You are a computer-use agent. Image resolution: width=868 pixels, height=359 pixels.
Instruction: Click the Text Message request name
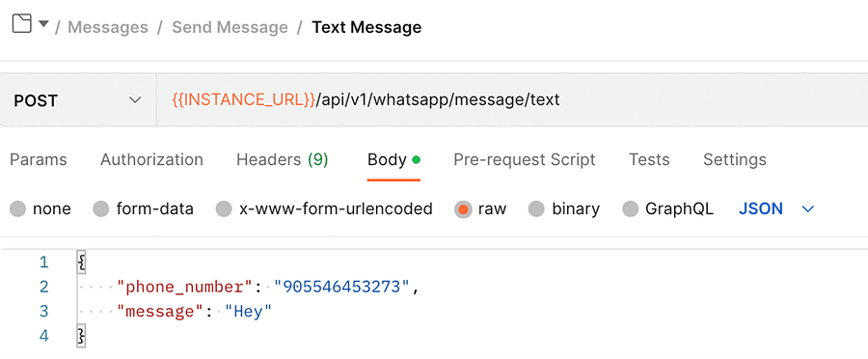[x=366, y=27]
